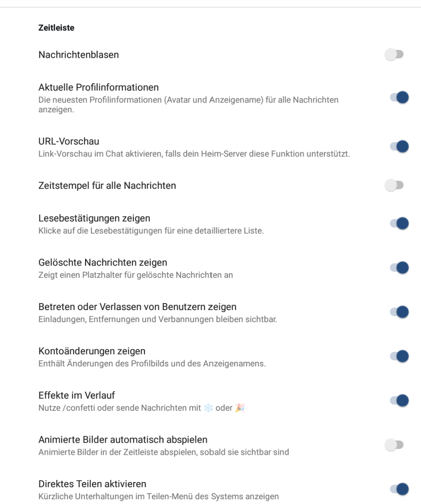Tap the Zeitstempel für alle Nachrichten label
Screen dimensions: 421x504
(107, 186)
